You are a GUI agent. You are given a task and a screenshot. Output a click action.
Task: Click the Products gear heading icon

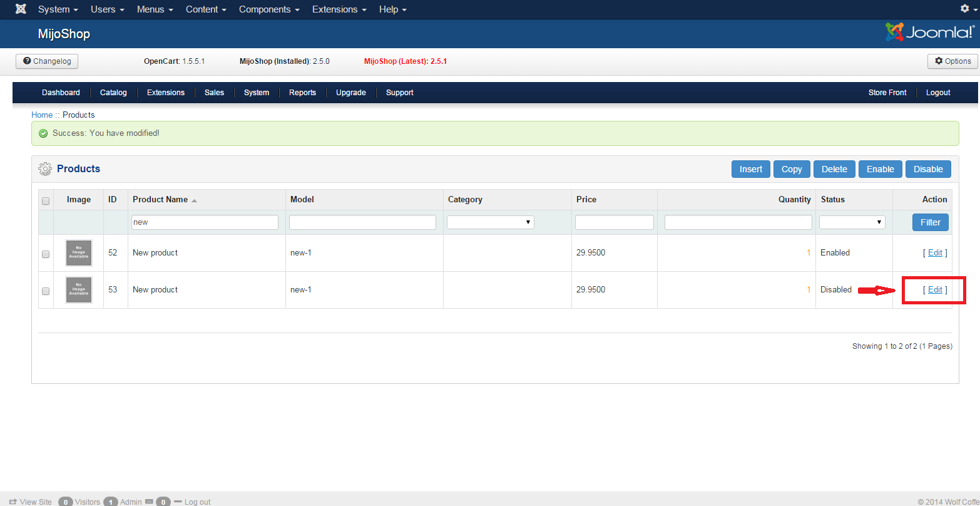coord(45,169)
